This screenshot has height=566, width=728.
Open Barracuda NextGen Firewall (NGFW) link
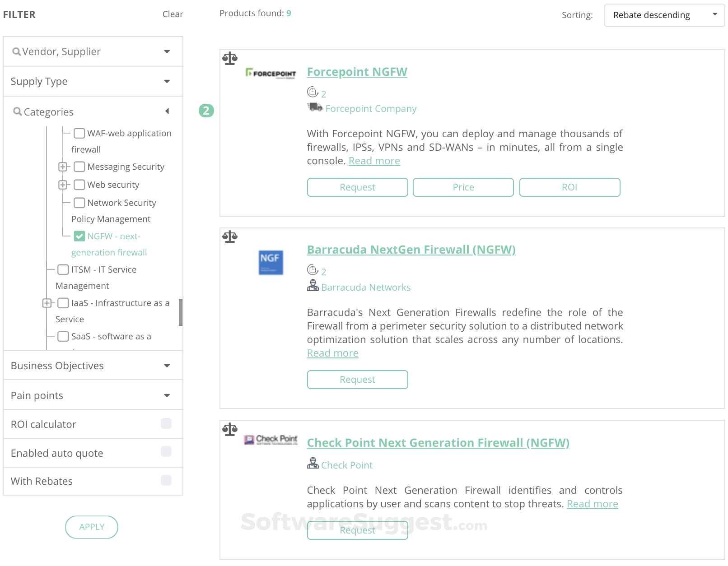[411, 250]
